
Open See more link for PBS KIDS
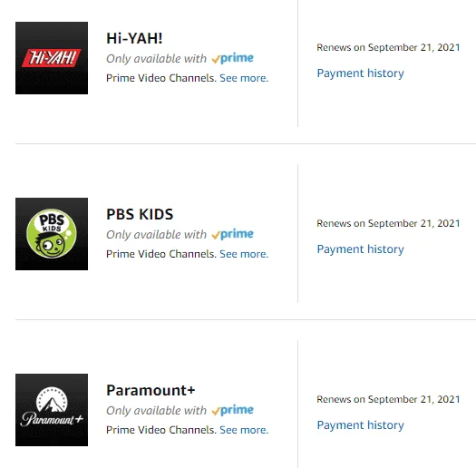[244, 254]
